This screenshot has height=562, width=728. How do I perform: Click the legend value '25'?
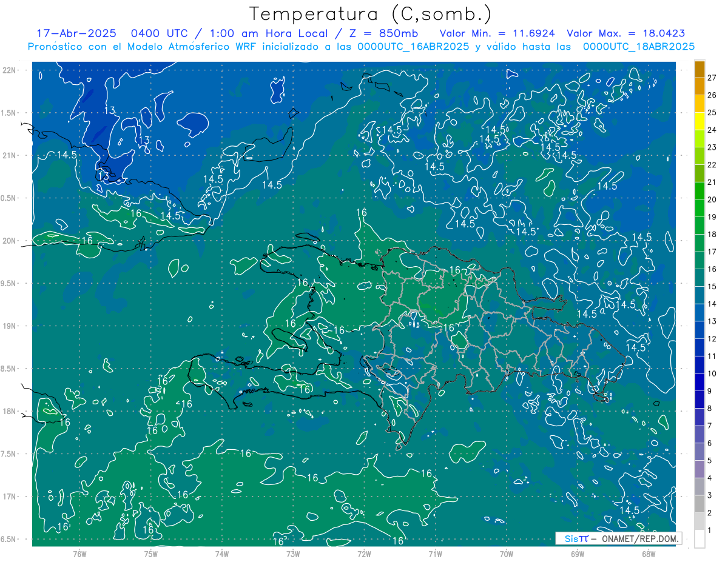712,112
